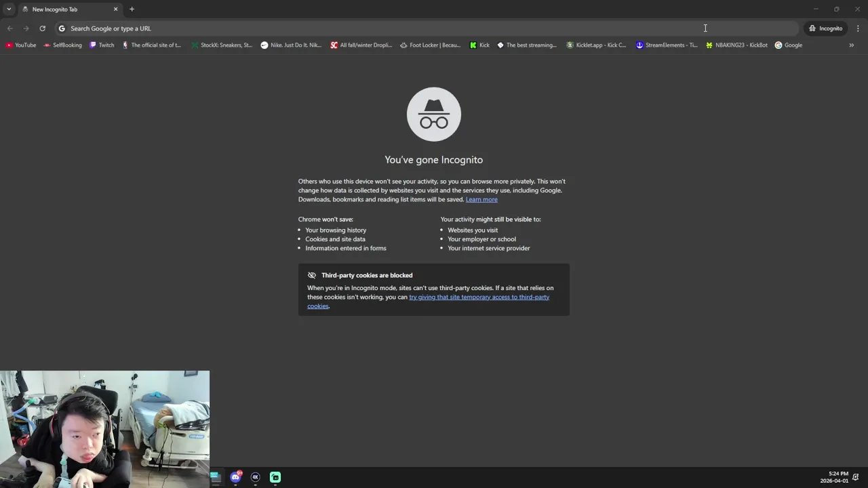Open the Kick bookmark
This screenshot has height=488, width=868.
479,45
